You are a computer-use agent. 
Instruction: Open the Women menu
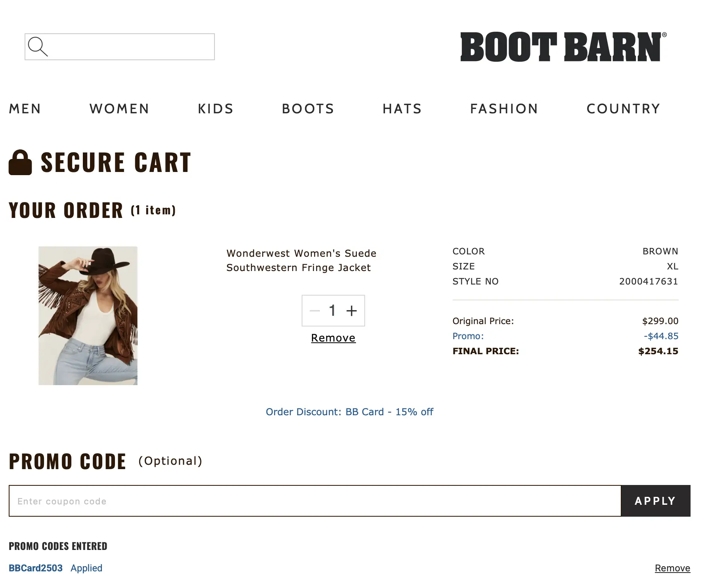point(119,109)
